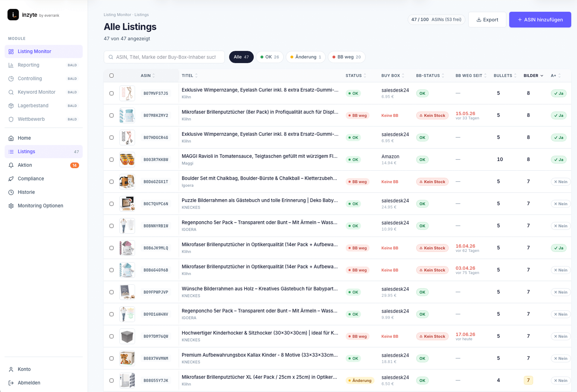
Task: Click the Konto user icon
Action: point(11,369)
